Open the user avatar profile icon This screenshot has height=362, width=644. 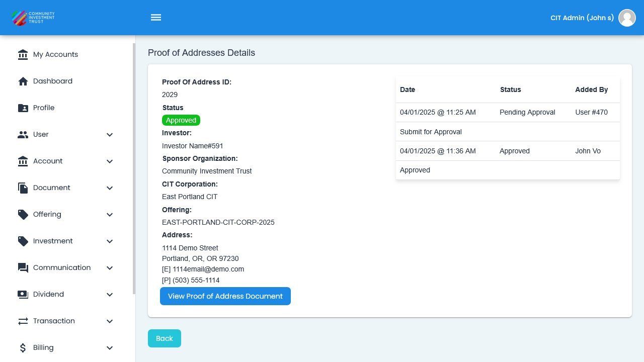627,18
